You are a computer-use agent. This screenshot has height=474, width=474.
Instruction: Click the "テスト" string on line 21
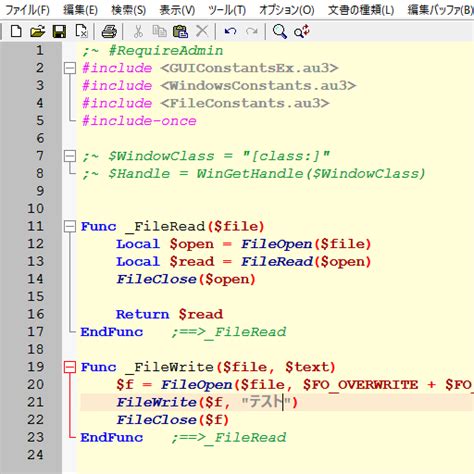[x=265, y=402]
